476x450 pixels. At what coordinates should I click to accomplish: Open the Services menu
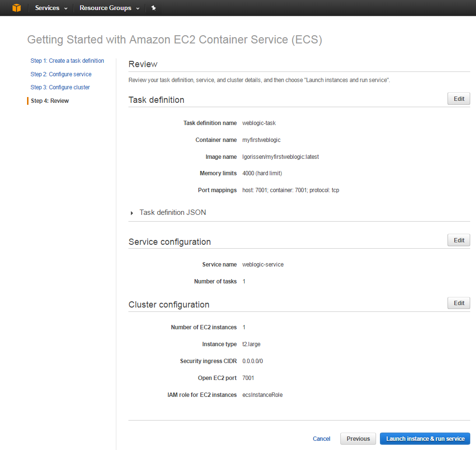pos(51,8)
